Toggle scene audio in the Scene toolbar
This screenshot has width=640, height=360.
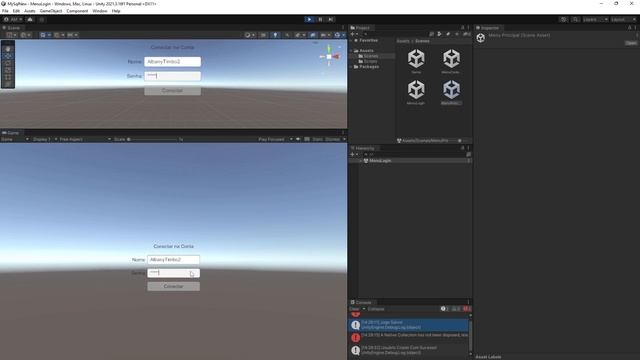[287, 35]
